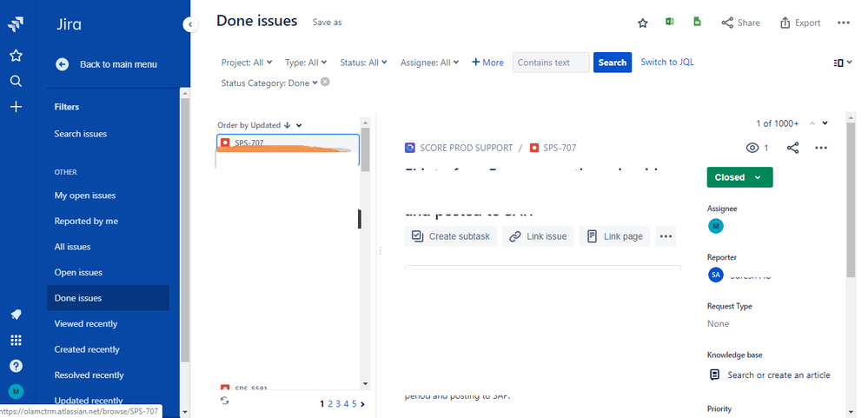868x418 pixels.
Task: Share issue SPS-707 with the share icon
Action: [x=792, y=148]
